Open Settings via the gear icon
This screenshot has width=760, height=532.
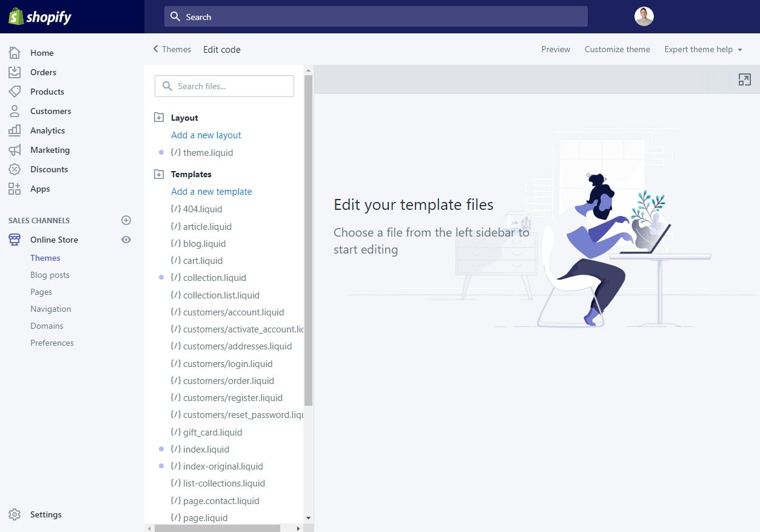pos(15,514)
